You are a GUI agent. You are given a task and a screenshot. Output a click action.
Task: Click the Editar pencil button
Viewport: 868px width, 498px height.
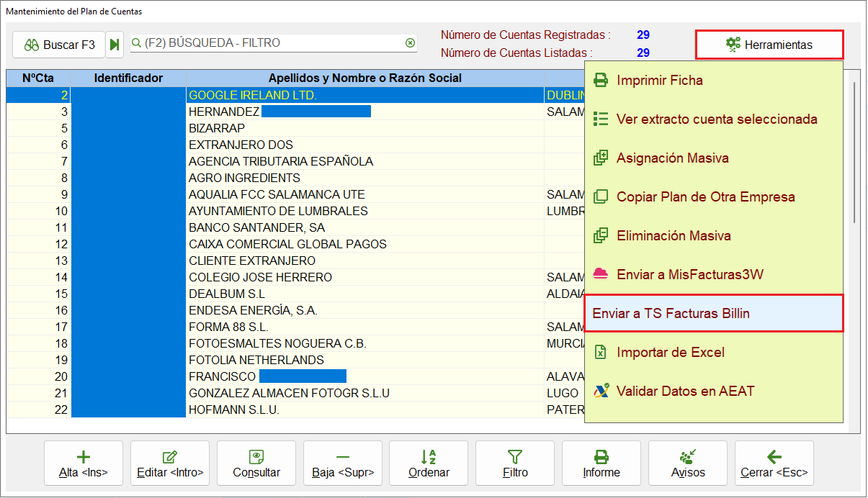pos(170,464)
